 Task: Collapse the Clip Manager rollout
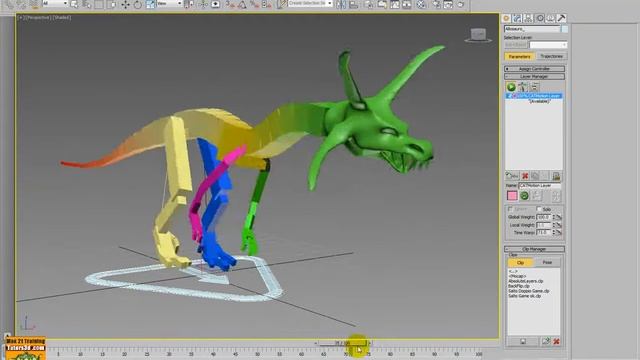(534, 249)
